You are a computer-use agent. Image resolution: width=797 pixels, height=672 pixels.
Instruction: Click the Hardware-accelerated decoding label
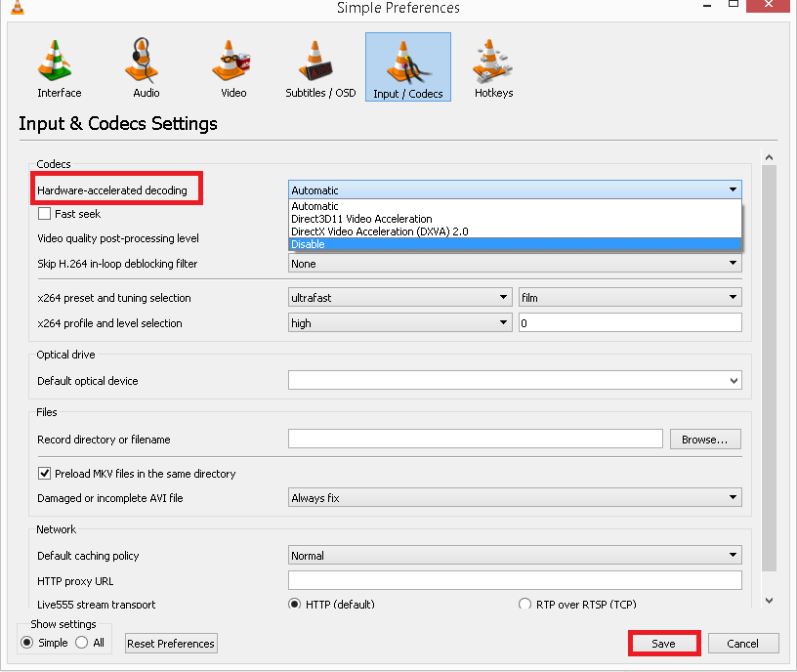click(111, 190)
